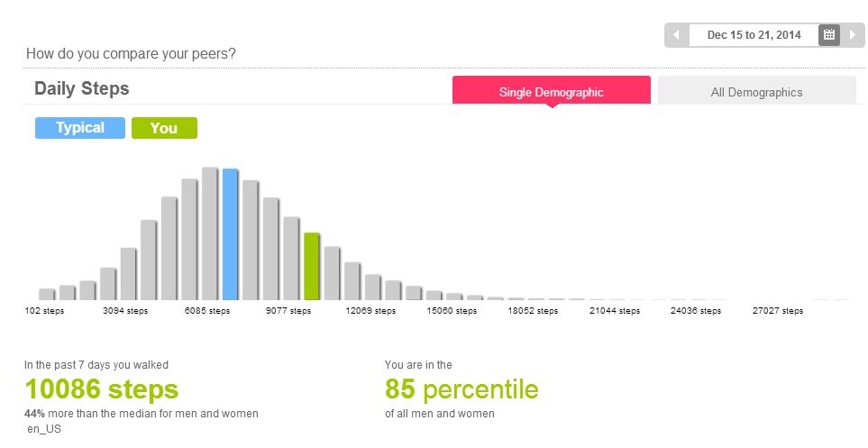868x448 pixels.
Task: Toggle the You legend button
Action: tap(164, 128)
